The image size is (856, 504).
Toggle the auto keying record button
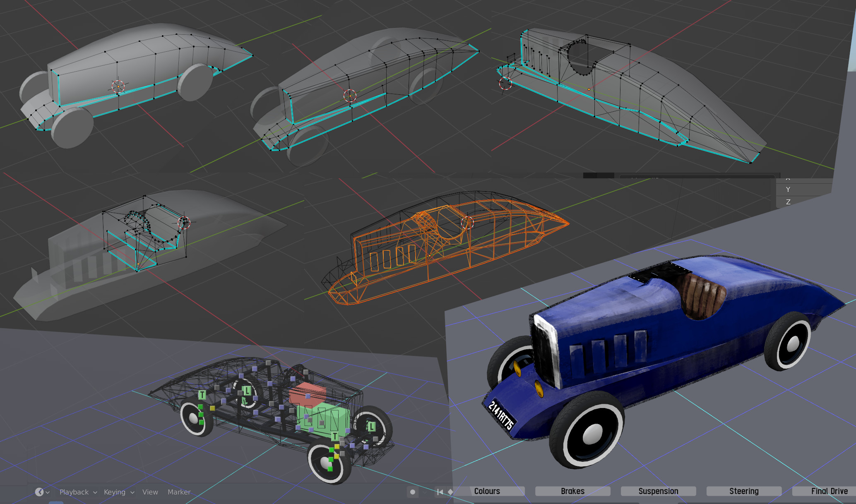(412, 492)
